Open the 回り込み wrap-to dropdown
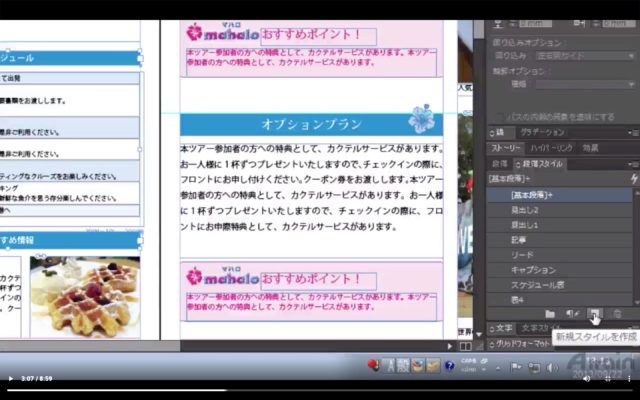The image size is (640, 400). 585,56
